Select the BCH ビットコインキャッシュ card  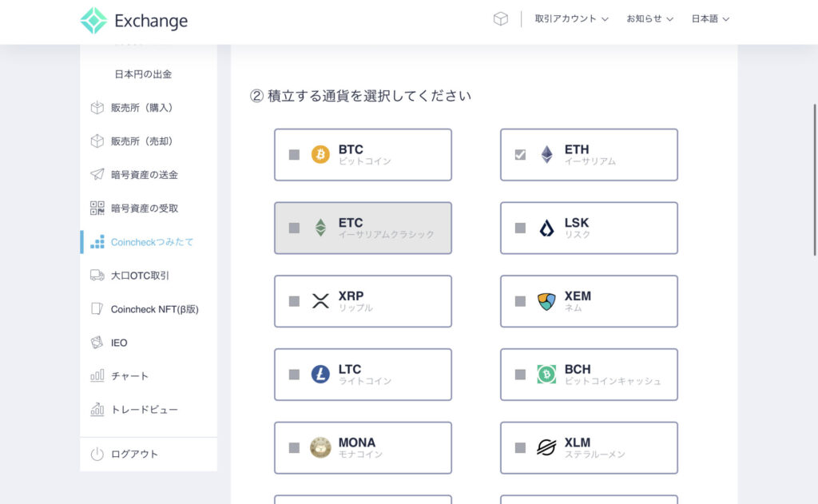pos(589,375)
